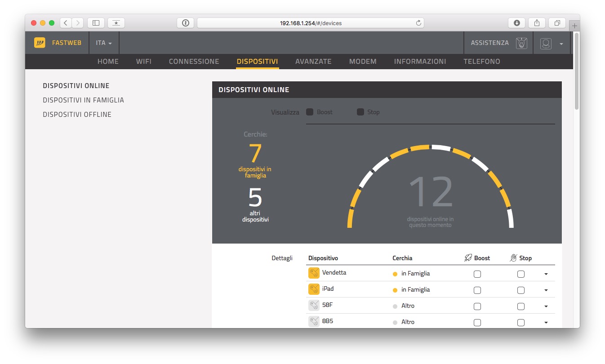Open Dispositivi in Famiglia section
The width and height of the screenshot is (605, 364).
click(x=83, y=100)
